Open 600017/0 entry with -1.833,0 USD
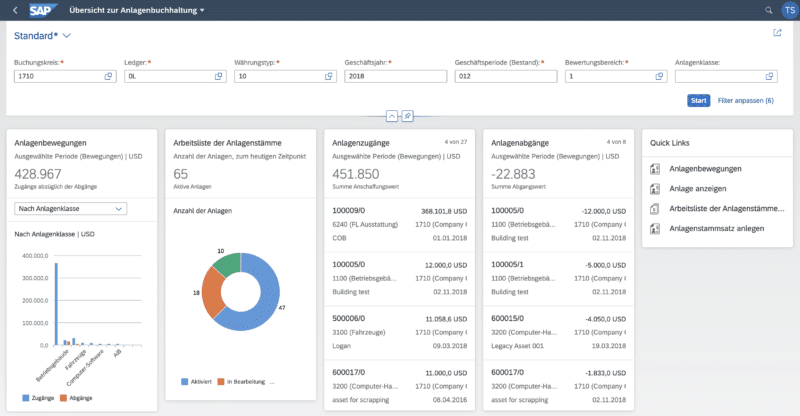This screenshot has width=800, height=416. [558, 386]
